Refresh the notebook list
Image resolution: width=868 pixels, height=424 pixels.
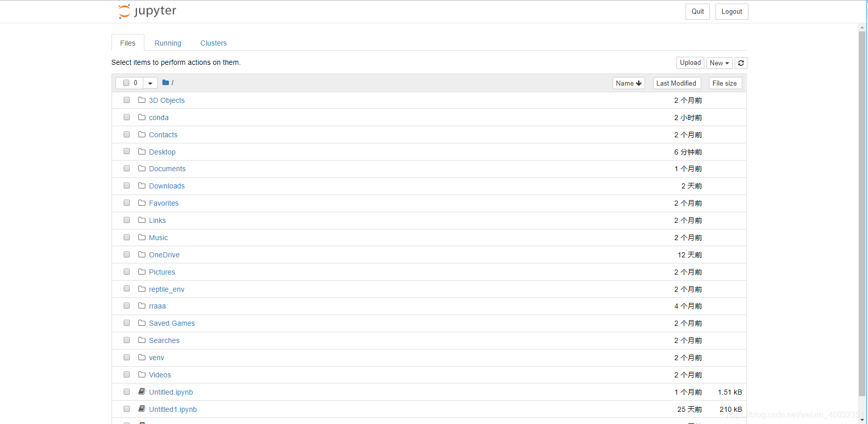(741, 63)
